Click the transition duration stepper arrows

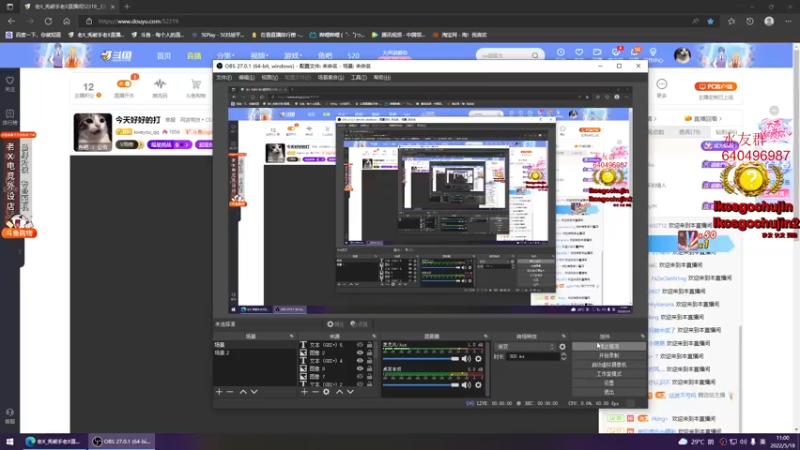point(563,357)
